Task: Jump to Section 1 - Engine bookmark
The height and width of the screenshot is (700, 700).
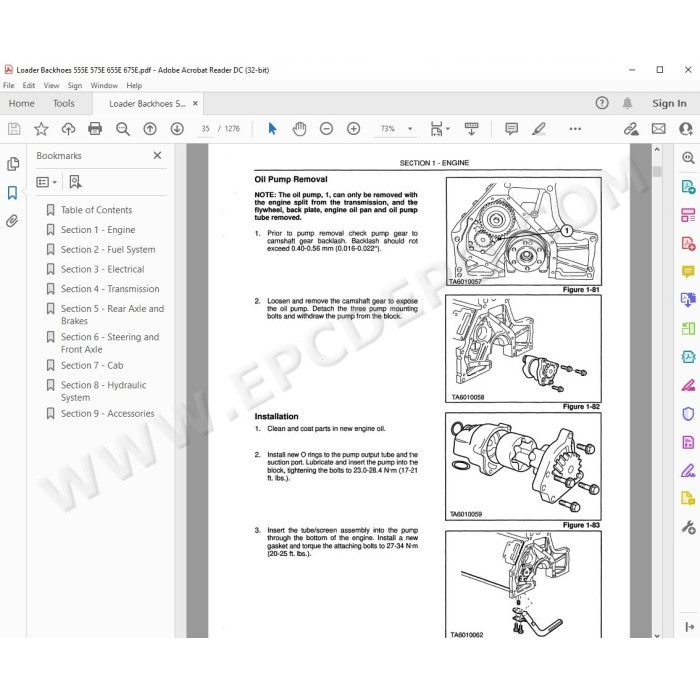Action: [98, 229]
